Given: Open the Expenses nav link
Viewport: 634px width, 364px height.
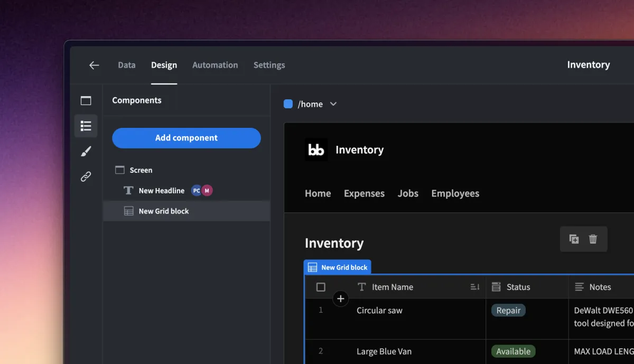Looking at the screenshot, I should [x=364, y=193].
